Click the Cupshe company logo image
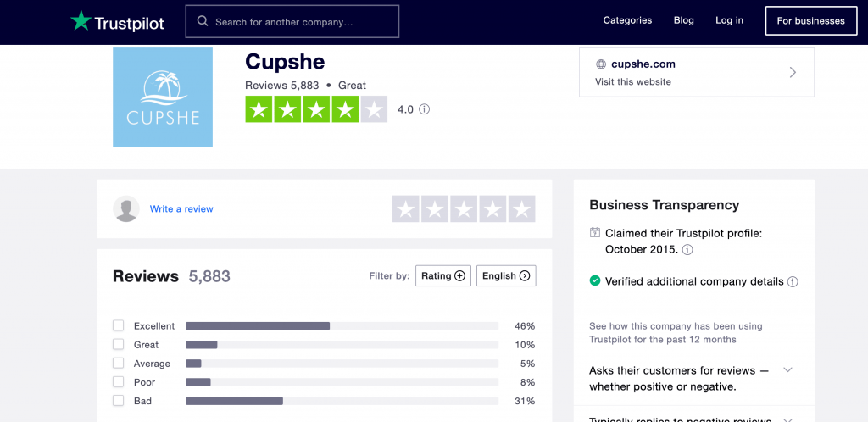Image resolution: width=868 pixels, height=422 pixels. (163, 97)
